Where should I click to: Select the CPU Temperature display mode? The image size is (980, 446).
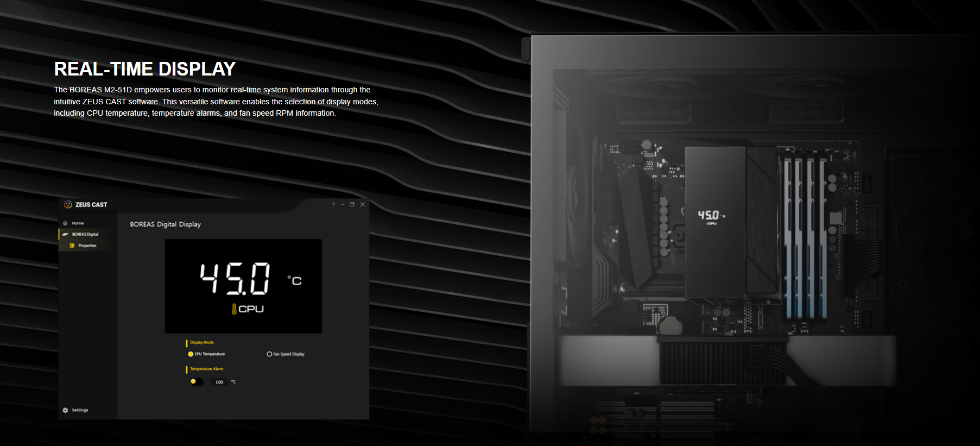191,354
